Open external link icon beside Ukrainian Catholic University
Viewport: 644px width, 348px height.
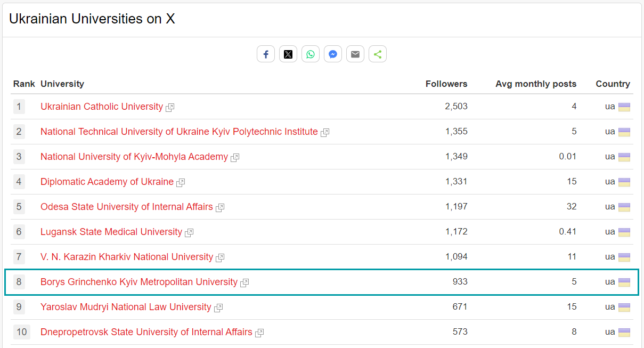pos(170,108)
